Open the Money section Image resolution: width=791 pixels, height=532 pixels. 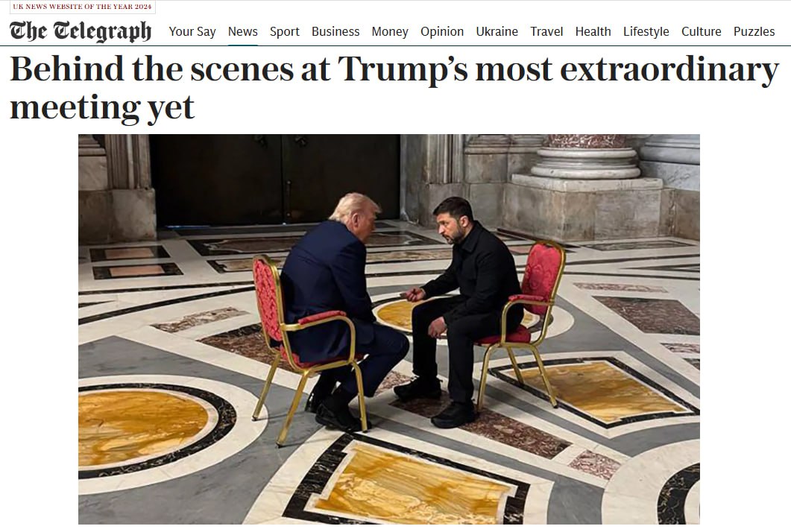(x=390, y=31)
